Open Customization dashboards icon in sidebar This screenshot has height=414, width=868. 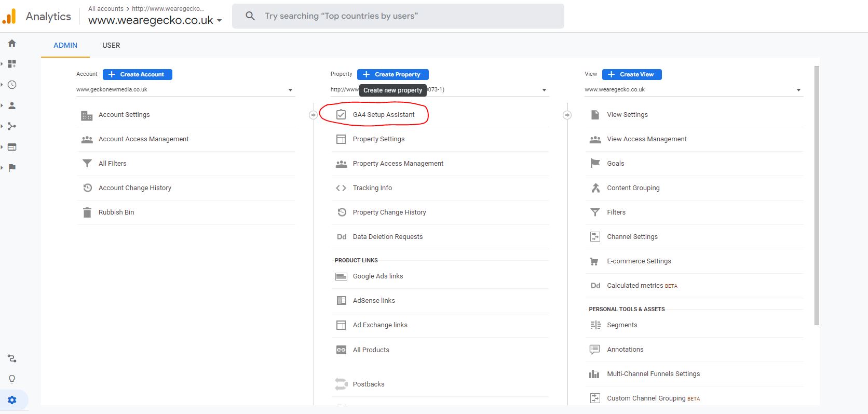[12, 64]
